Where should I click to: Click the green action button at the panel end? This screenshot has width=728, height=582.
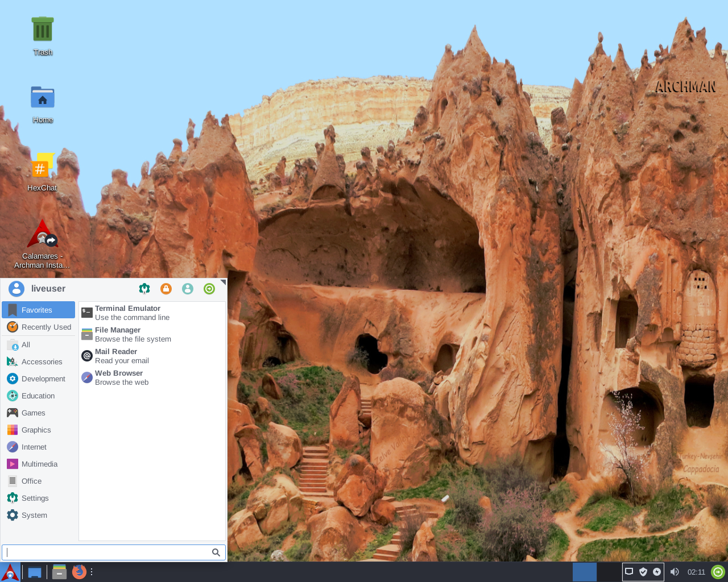coord(718,572)
